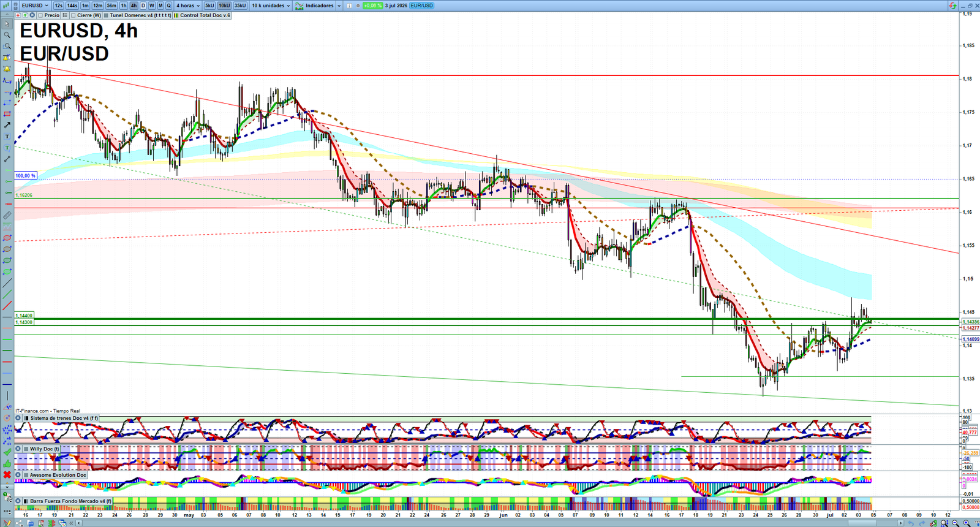Choose the zoom-area selection tool

(7, 46)
